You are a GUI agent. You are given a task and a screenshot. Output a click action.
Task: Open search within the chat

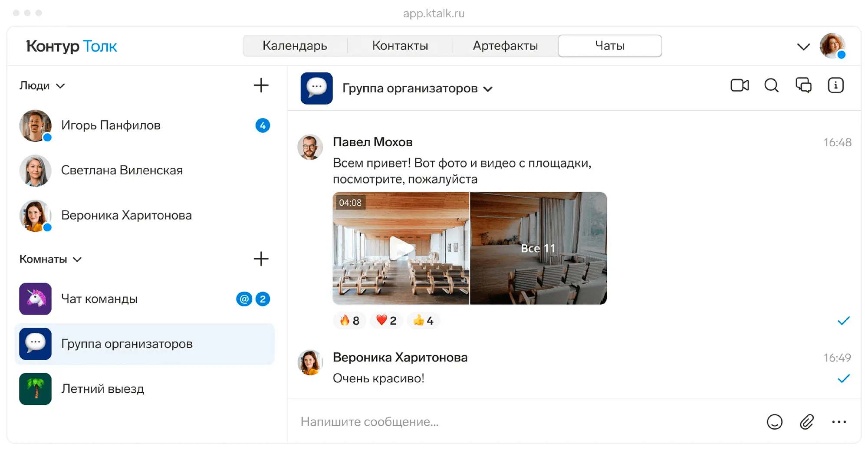772,85
